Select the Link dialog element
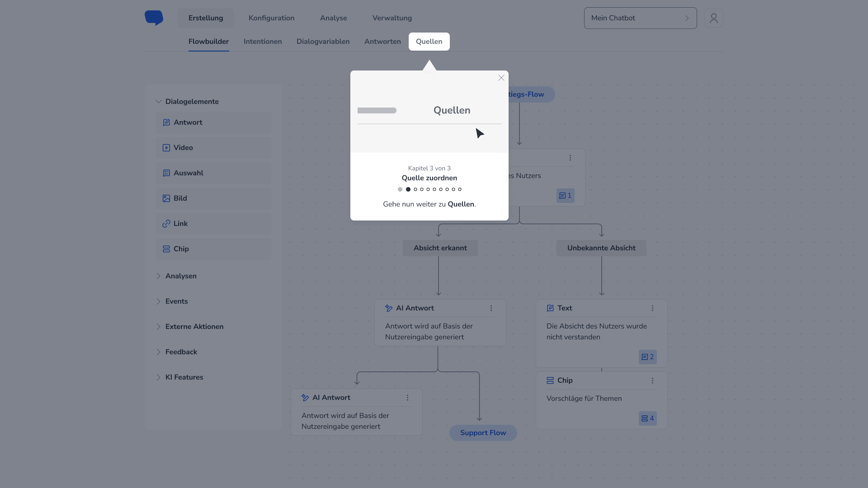Viewport: 868px width, 488px height. (213, 224)
